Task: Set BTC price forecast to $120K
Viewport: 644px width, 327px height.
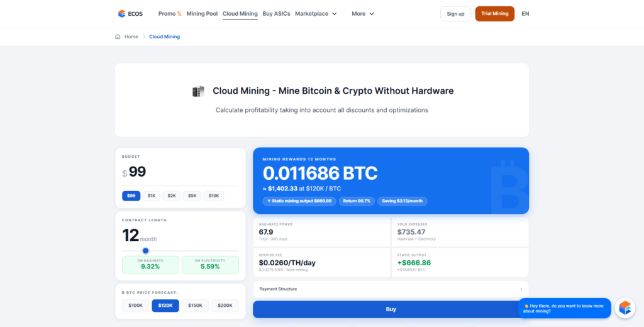Action: [165, 306]
